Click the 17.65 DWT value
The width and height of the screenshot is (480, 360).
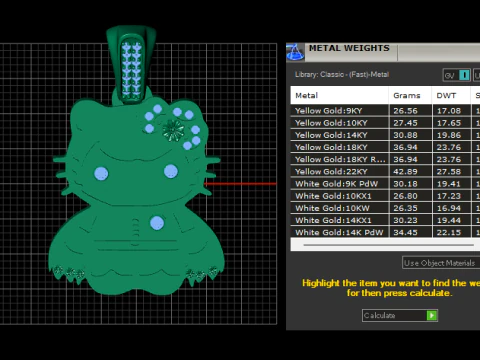449,123
